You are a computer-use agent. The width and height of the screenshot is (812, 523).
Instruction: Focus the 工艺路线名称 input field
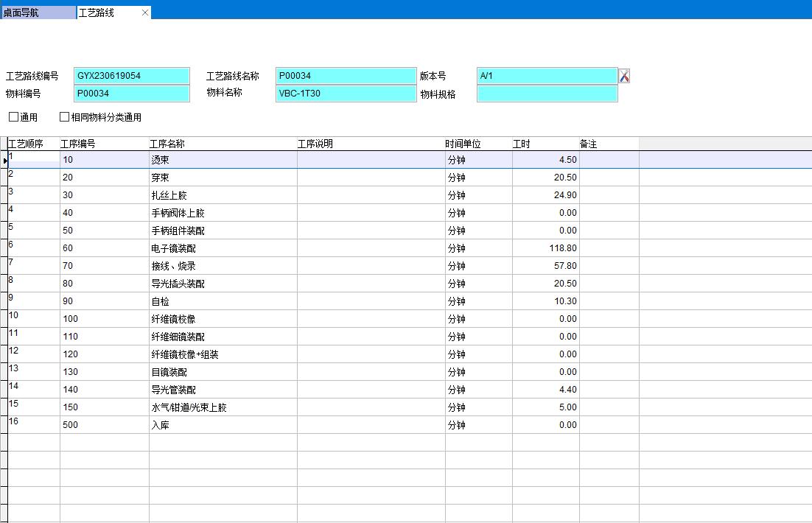pos(346,76)
